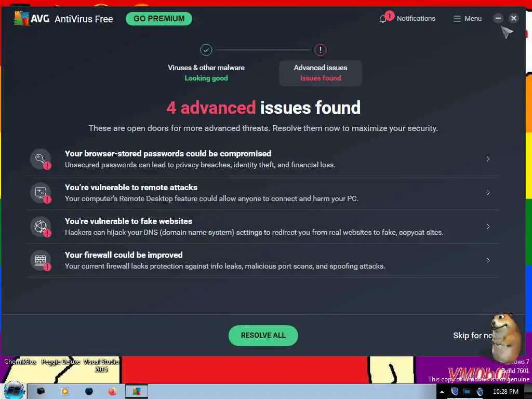Expand the fake websites issue chevron

point(488,227)
